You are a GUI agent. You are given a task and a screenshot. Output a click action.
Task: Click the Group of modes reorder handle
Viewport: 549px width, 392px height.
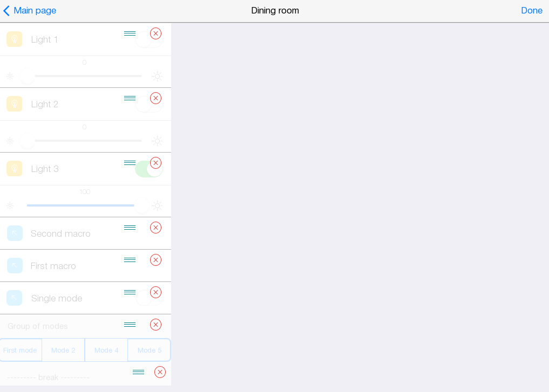tap(130, 325)
